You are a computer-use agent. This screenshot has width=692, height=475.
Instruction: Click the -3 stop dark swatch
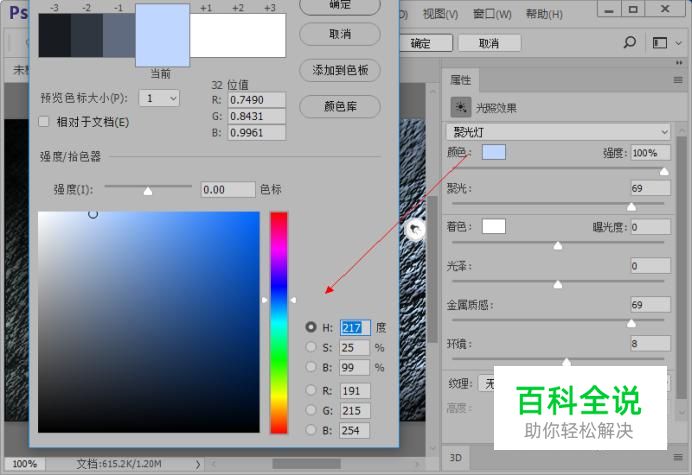click(x=55, y=35)
